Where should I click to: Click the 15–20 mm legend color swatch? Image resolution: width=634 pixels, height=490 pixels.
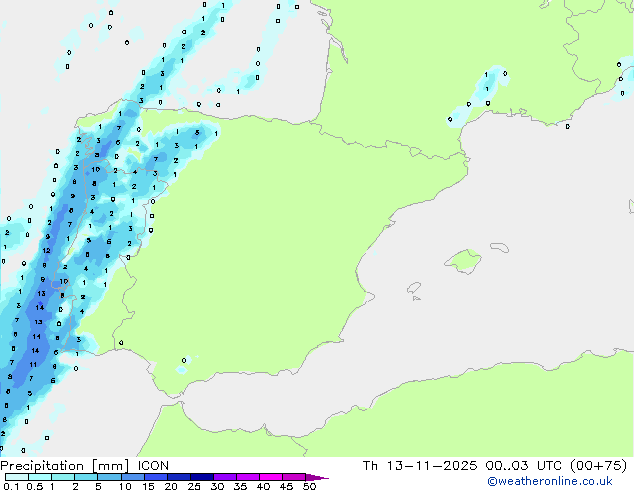point(155,477)
